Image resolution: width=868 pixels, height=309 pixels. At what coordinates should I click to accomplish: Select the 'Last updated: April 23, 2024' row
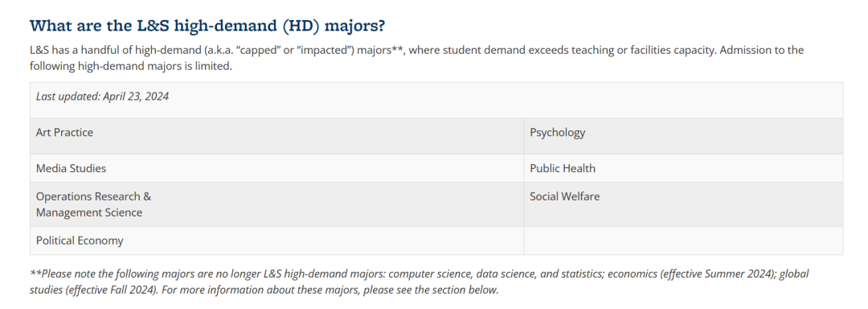coord(436,100)
